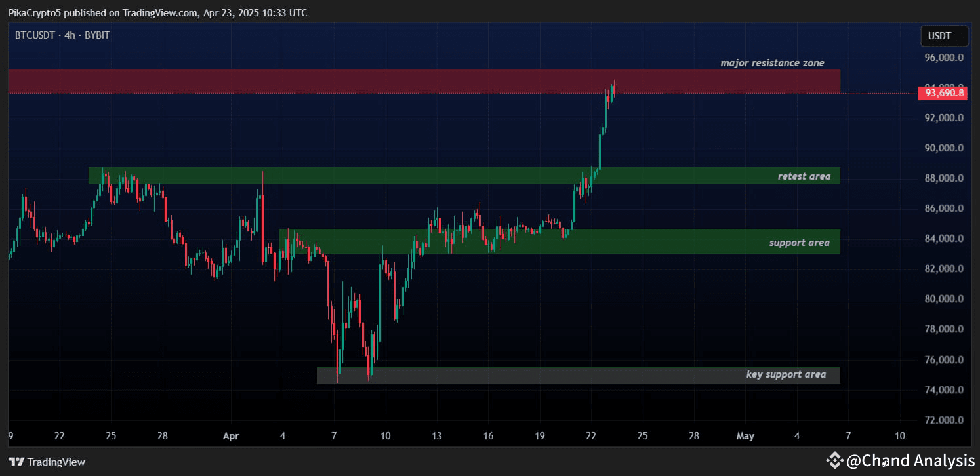
Task: Click the date axis label 19
Action: pyautogui.click(x=539, y=436)
